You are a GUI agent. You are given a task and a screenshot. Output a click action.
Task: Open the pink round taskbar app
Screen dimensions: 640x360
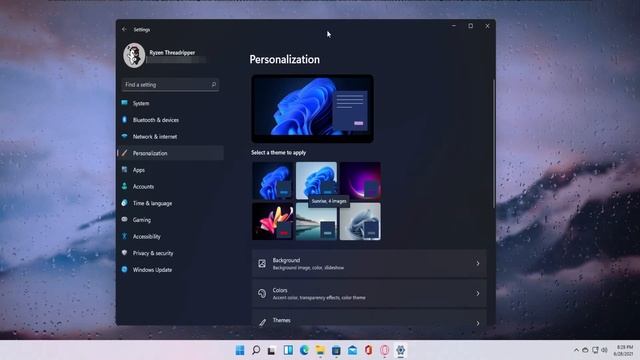tap(384, 350)
